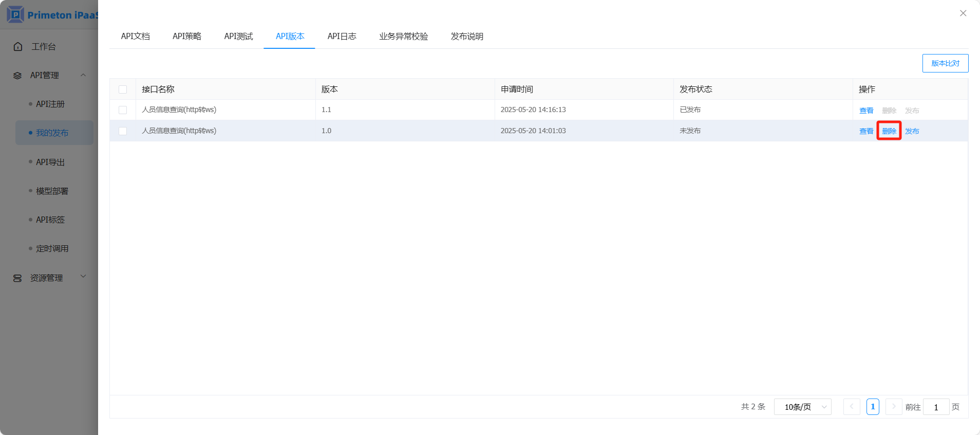Go to next page arrow
This screenshot has width=980, height=435.
[894, 407]
